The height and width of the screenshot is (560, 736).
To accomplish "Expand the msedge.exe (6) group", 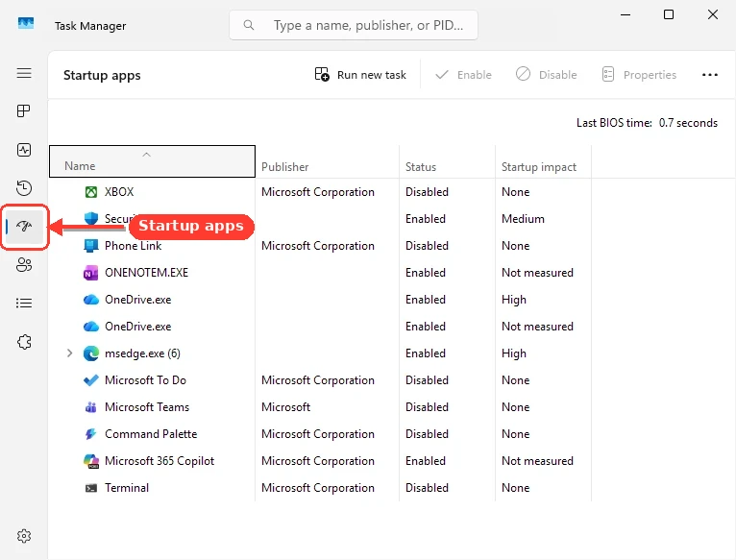I will coord(69,353).
